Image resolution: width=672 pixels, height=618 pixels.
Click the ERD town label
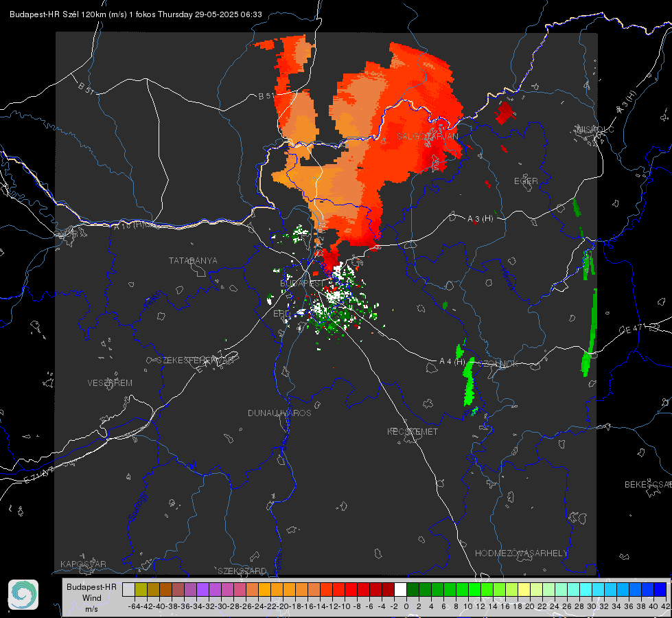pos(281,314)
